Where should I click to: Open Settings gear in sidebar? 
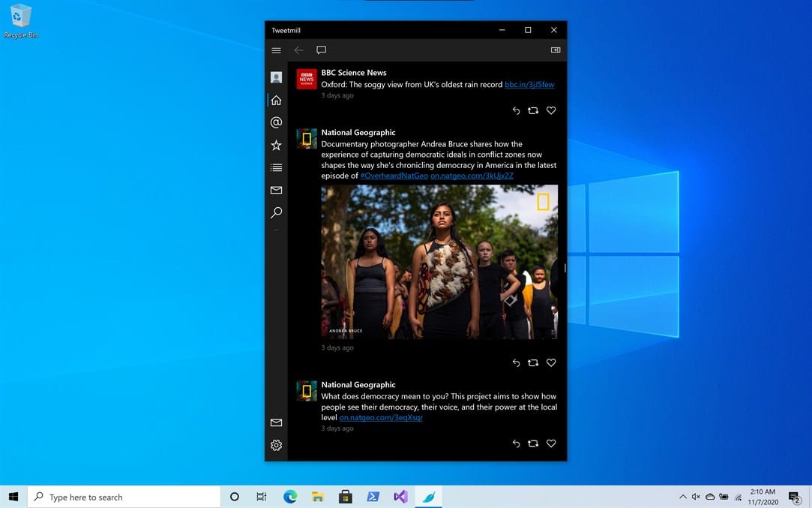(276, 445)
